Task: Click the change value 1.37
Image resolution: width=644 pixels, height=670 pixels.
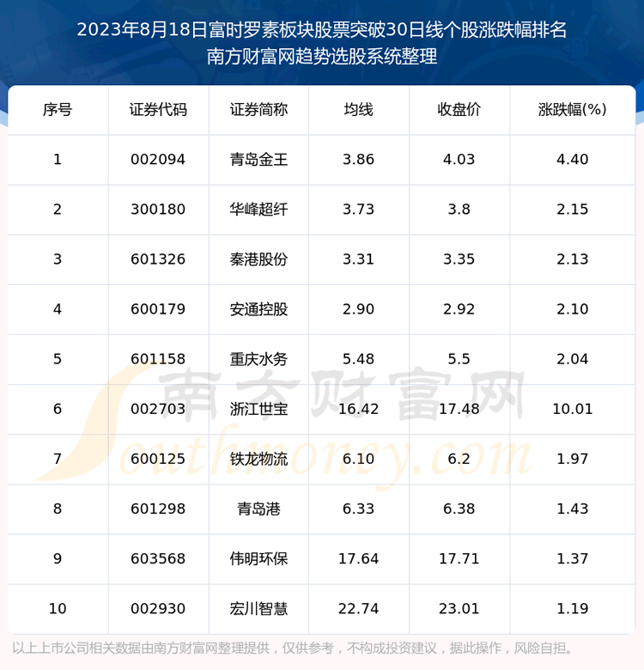Action: coord(572,559)
